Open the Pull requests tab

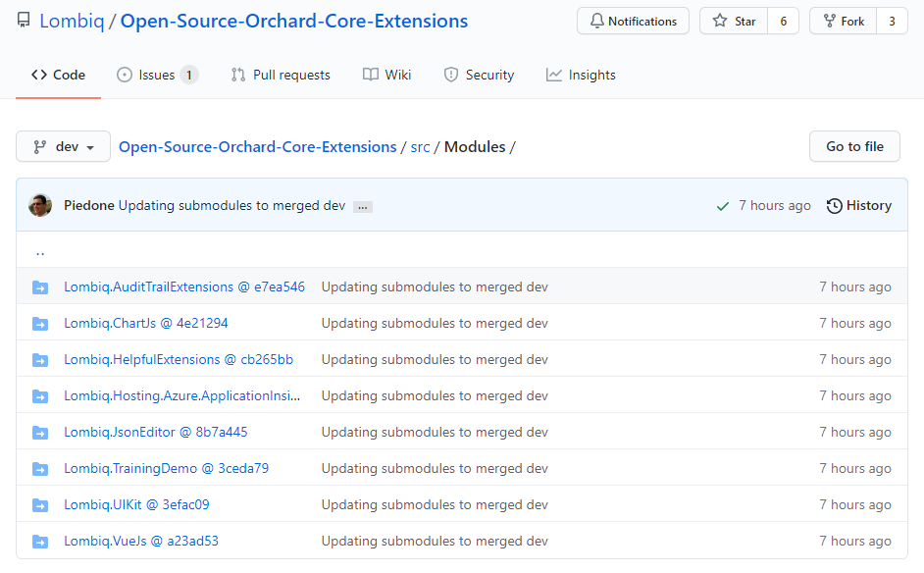(281, 75)
